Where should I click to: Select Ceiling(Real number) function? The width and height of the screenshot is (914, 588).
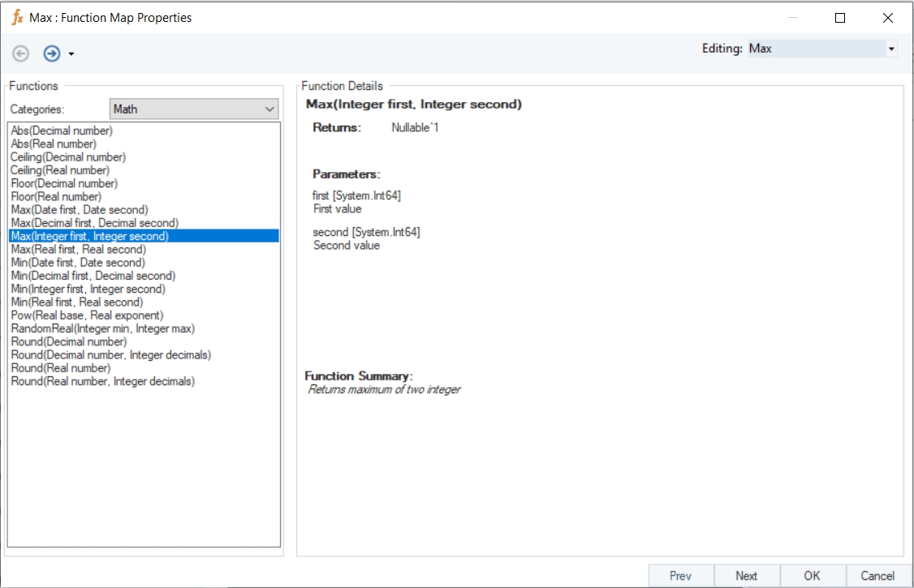tap(60, 170)
